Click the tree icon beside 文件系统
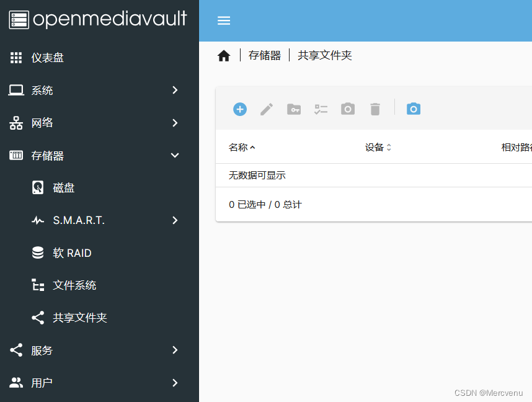 pyautogui.click(x=38, y=285)
